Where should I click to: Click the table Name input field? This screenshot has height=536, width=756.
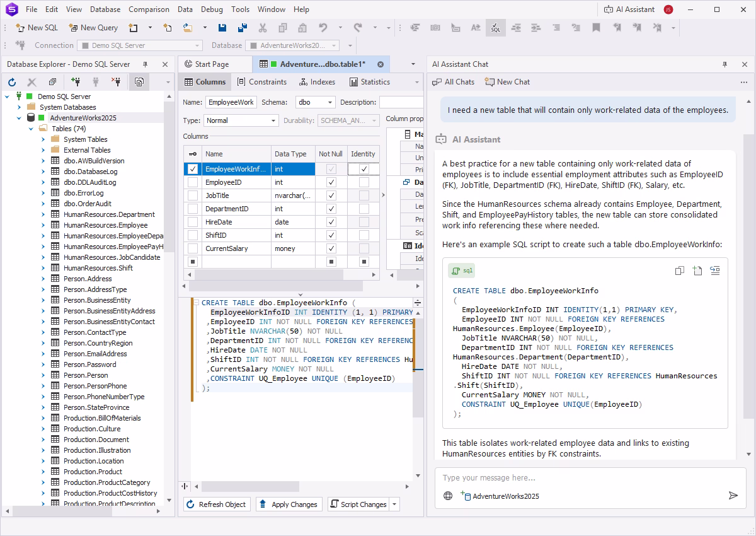tap(231, 102)
